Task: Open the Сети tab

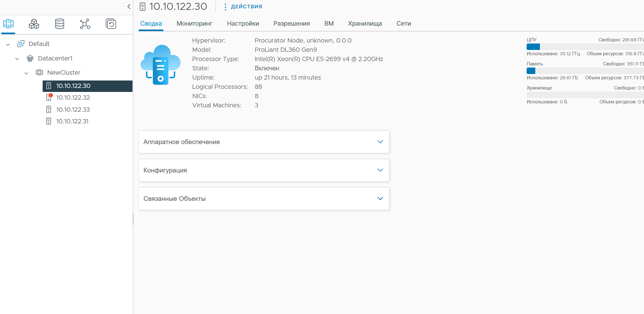Action: pyautogui.click(x=404, y=23)
